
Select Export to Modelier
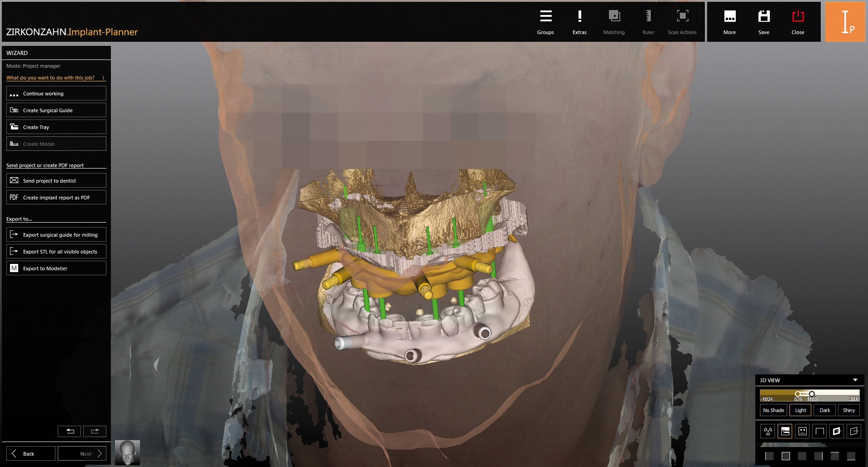click(x=56, y=268)
